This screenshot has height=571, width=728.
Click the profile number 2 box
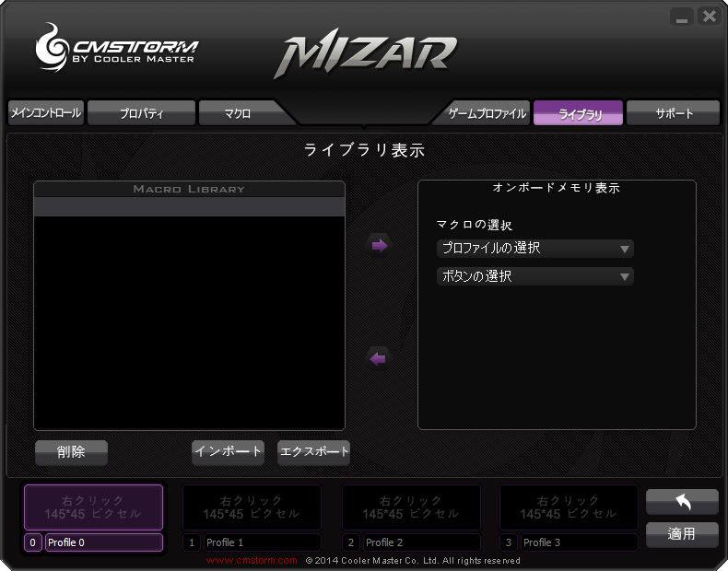(351, 542)
